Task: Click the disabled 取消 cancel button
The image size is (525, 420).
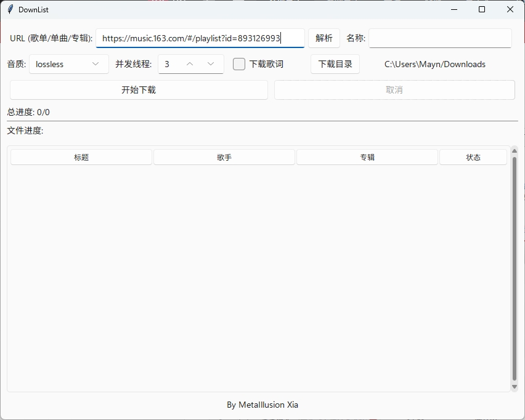Action: tap(394, 90)
